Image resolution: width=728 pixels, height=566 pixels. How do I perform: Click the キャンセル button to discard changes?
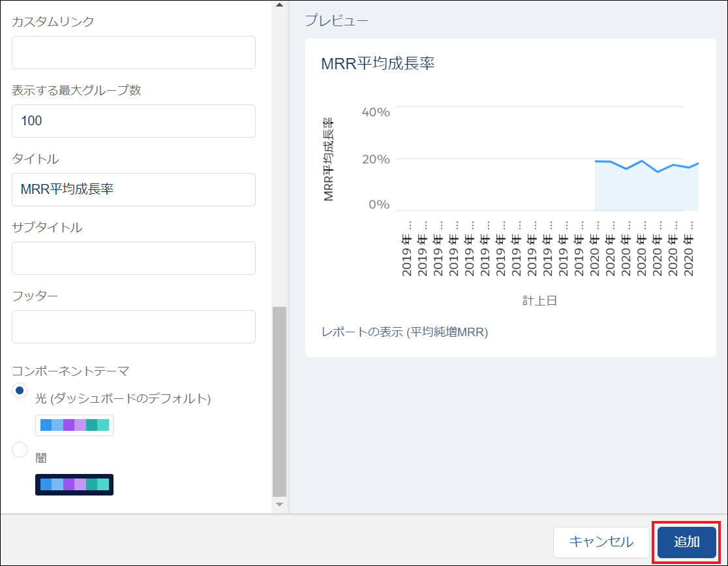(x=600, y=542)
